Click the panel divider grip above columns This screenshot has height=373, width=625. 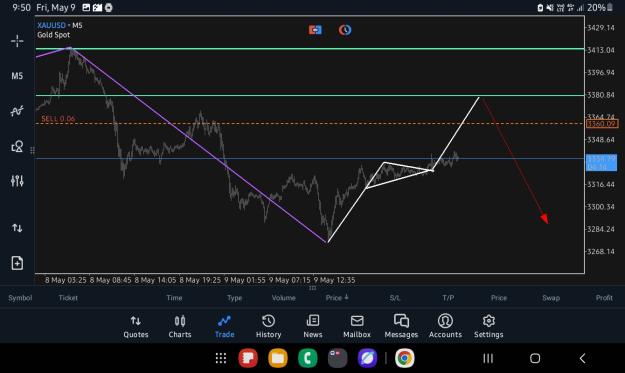[x=312, y=288]
